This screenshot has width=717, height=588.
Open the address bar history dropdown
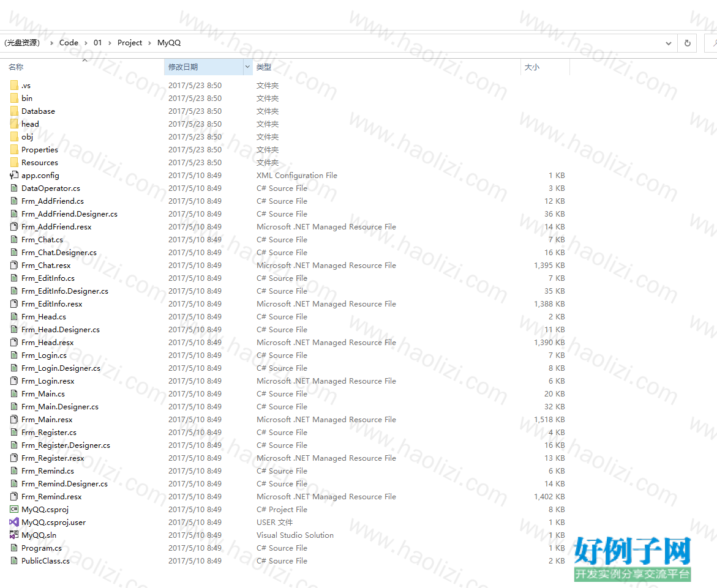tap(669, 43)
